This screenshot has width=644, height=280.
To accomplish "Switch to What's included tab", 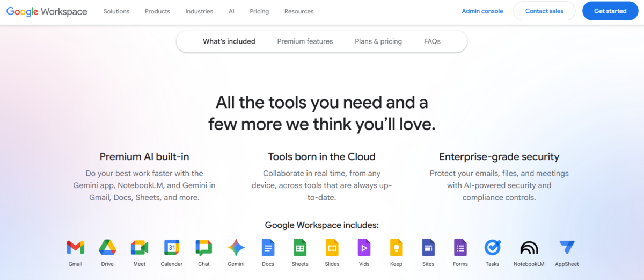I will pyautogui.click(x=229, y=41).
